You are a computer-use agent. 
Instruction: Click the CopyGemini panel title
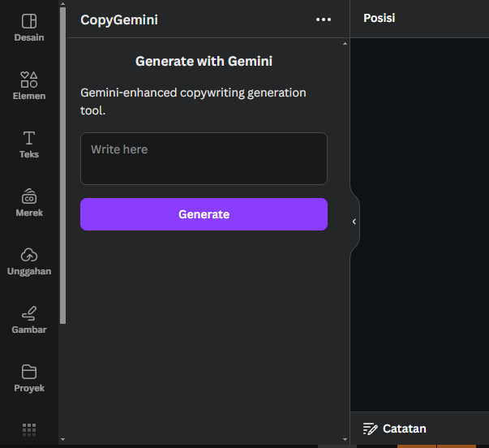click(119, 19)
